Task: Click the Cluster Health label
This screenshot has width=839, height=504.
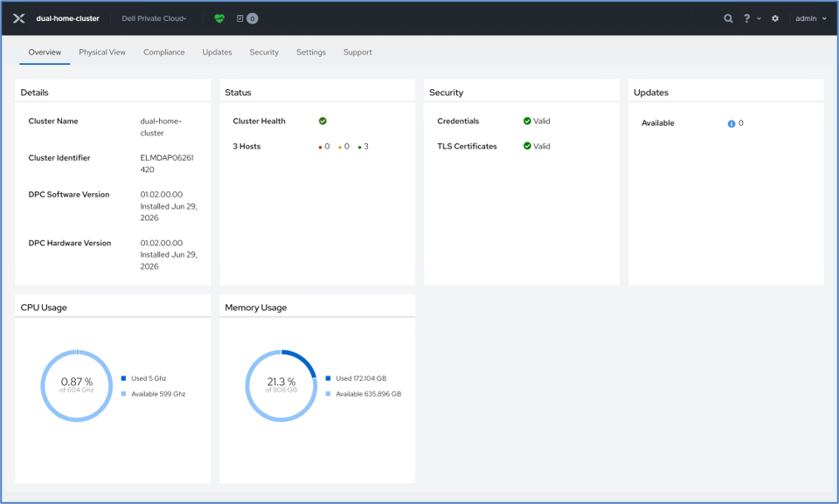Action: (x=259, y=121)
